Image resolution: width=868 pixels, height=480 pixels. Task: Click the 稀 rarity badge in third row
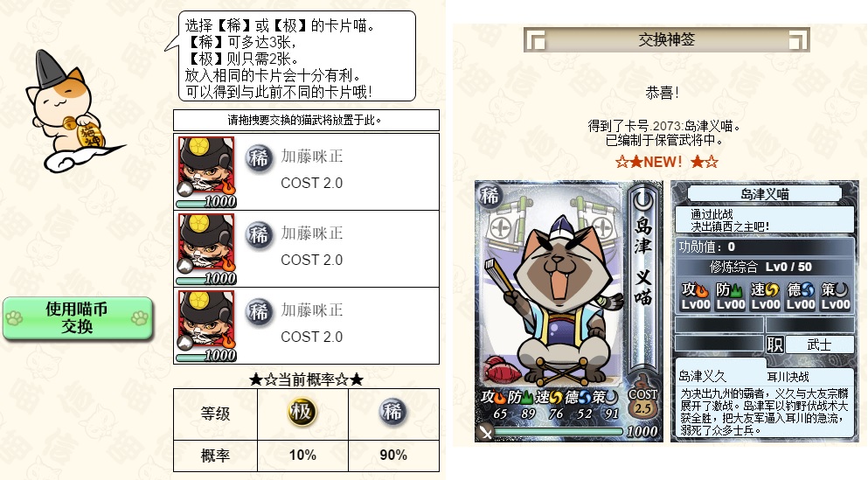tap(259, 313)
